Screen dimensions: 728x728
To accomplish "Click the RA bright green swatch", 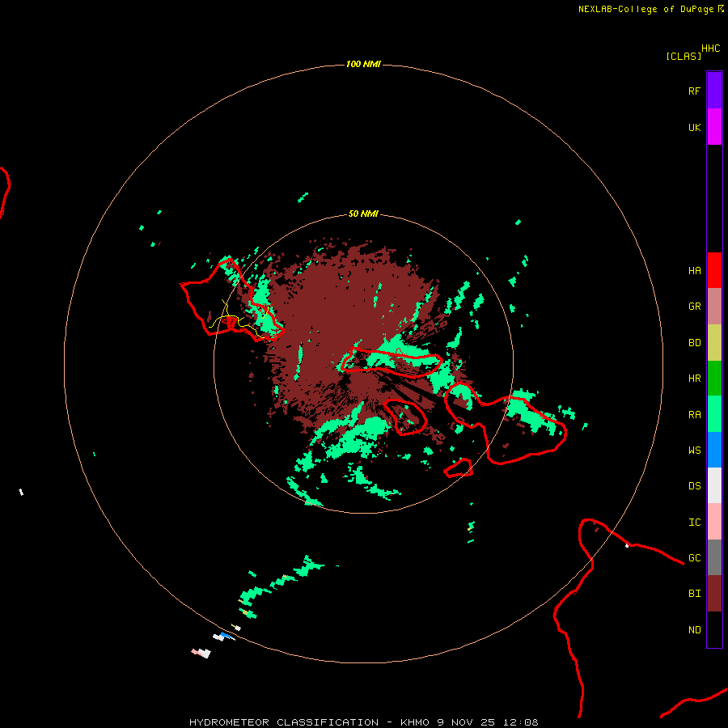I will pos(714,414).
